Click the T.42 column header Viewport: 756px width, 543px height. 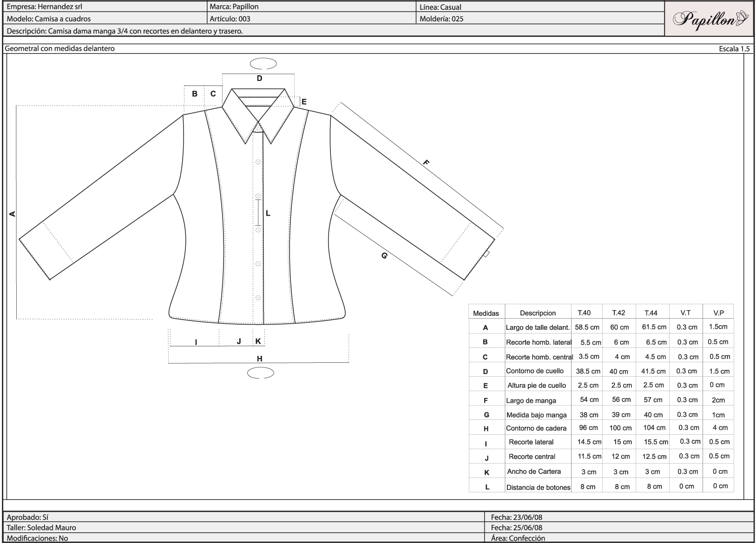pyautogui.click(x=618, y=313)
